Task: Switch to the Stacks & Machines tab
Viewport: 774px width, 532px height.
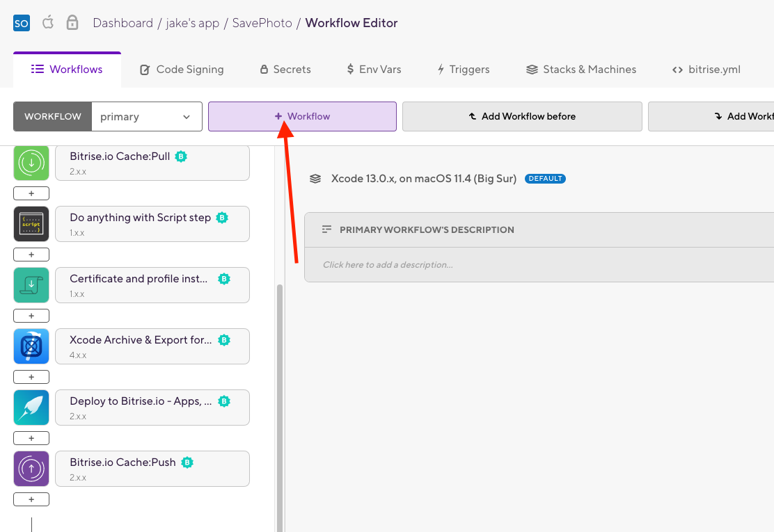Action: click(581, 70)
